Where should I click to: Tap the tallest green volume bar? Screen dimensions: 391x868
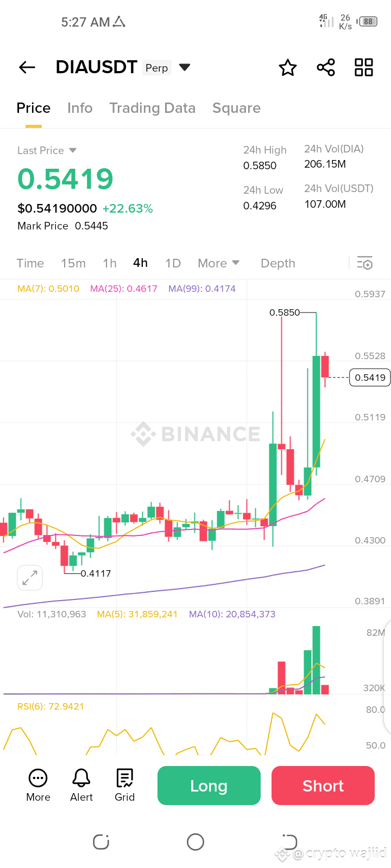click(x=316, y=660)
